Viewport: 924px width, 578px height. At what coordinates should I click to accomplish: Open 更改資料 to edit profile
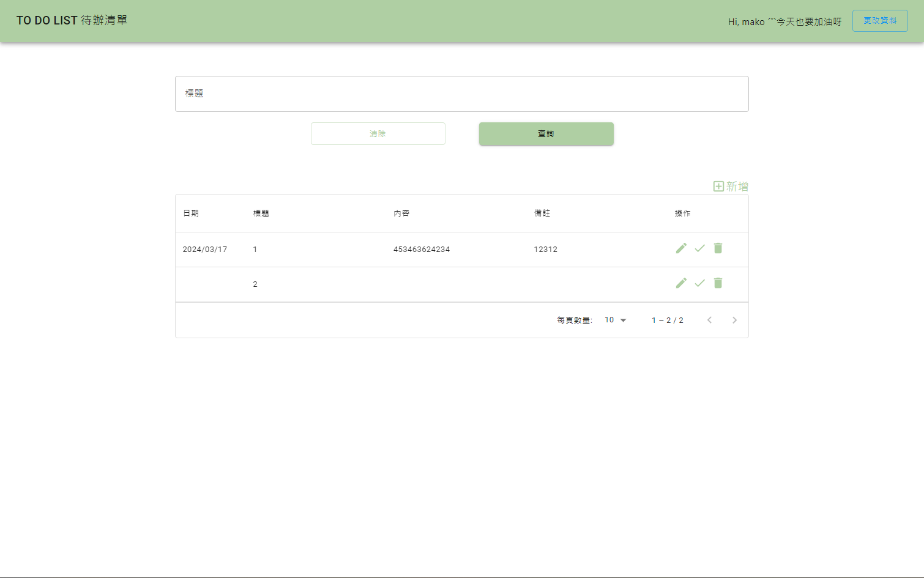(879, 21)
